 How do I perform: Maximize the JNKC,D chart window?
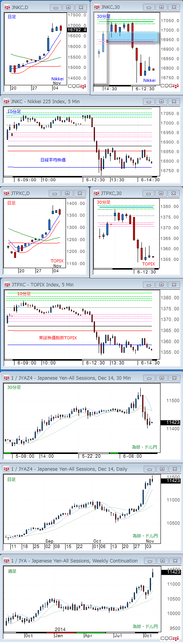[68, 8]
